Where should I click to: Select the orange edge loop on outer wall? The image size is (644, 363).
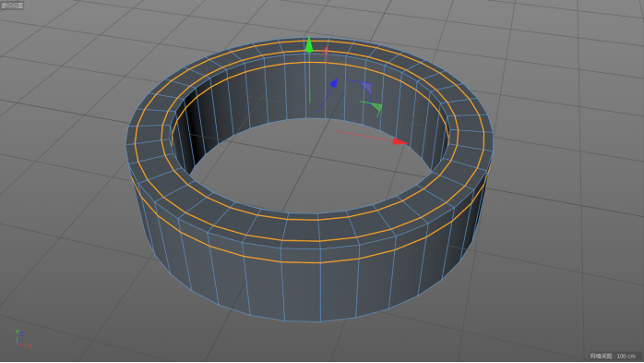click(x=320, y=262)
